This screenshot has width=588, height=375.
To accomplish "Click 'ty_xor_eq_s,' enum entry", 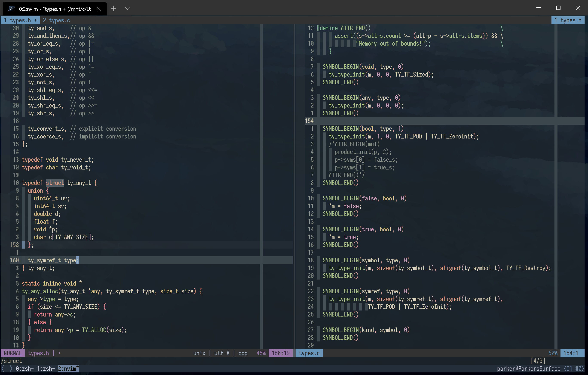I will click(46, 67).
